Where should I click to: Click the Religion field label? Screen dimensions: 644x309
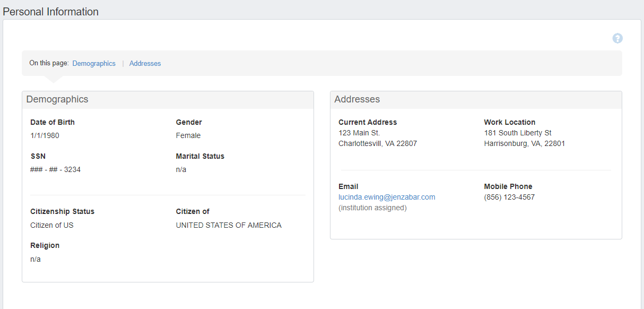(x=45, y=245)
